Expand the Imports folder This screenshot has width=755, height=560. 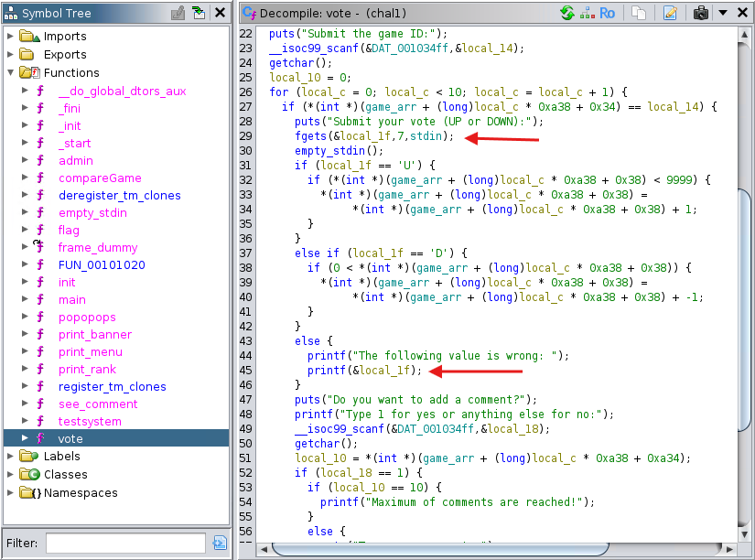coord(10,36)
